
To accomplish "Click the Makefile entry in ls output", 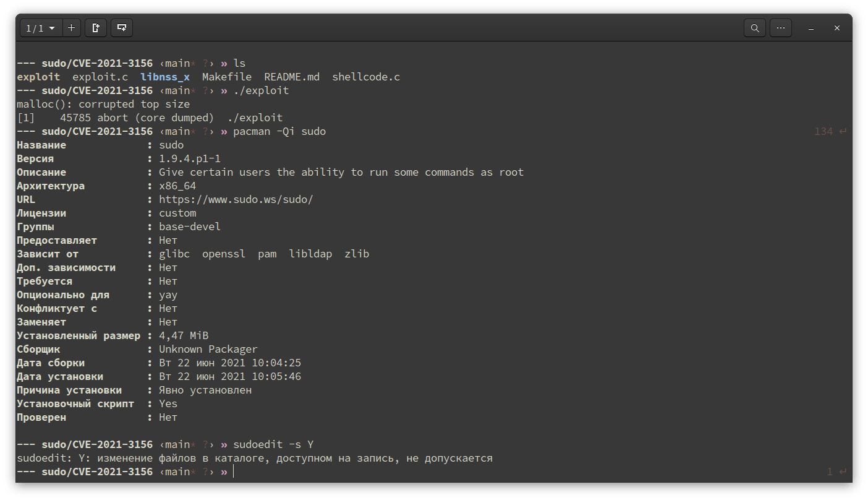I will pos(227,77).
